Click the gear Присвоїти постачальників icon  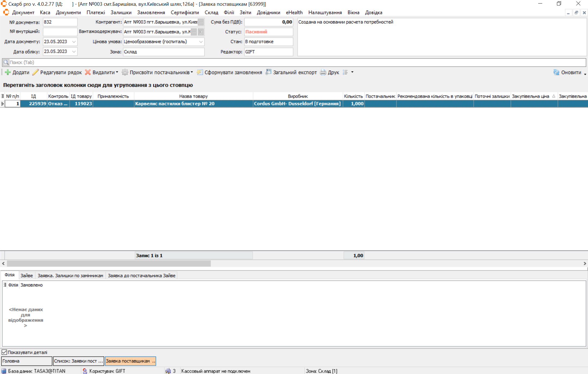(x=125, y=72)
